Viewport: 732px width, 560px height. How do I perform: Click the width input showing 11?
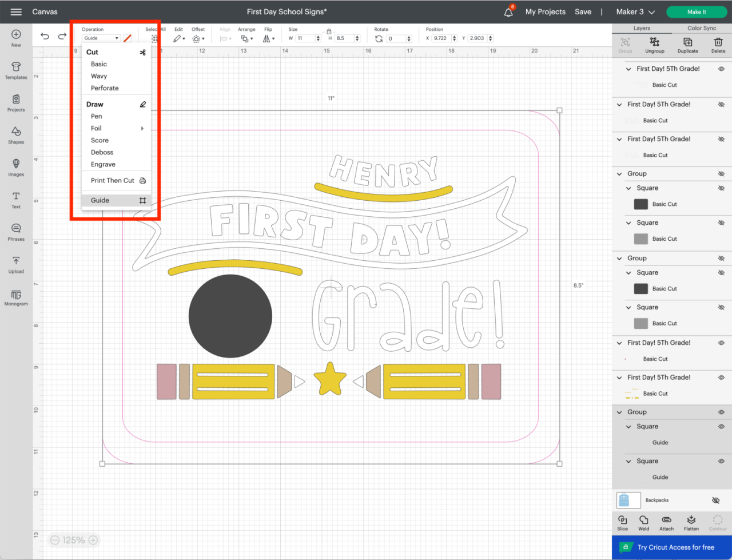coord(306,38)
